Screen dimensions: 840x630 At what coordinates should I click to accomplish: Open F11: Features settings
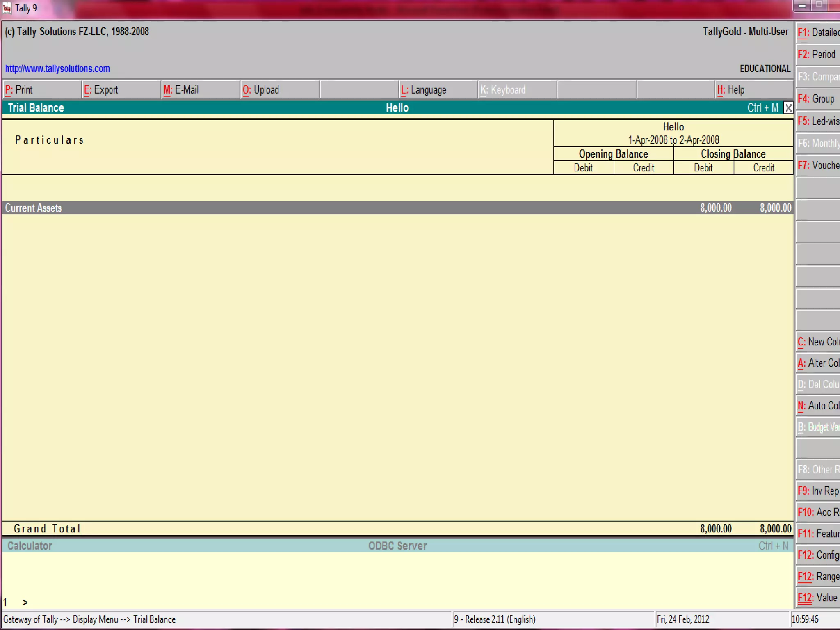point(818,534)
